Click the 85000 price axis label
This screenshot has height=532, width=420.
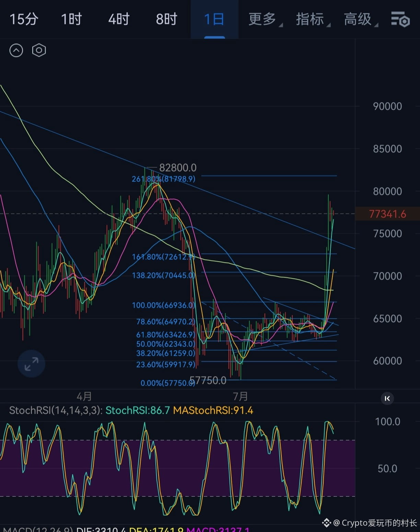click(387, 149)
